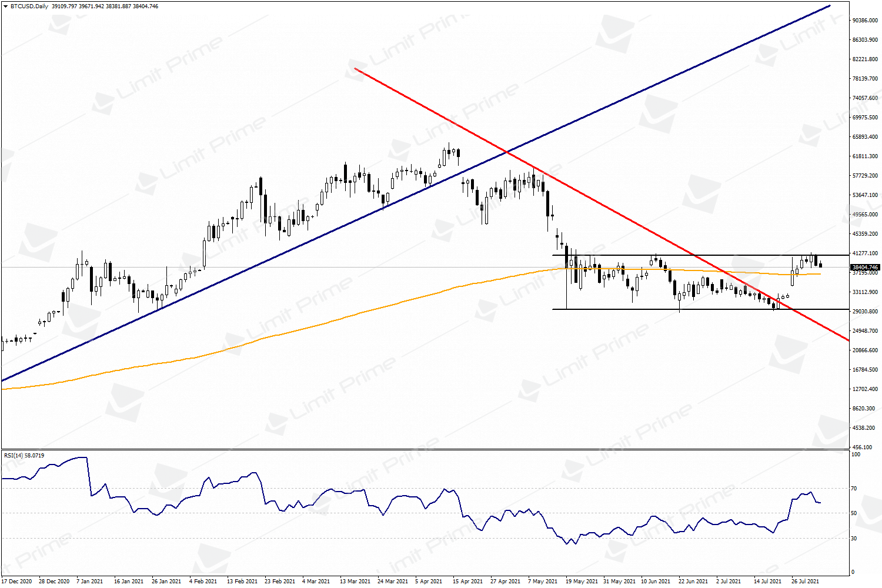The image size is (882, 588).
Task: Click the 78139.700 price axis label
Action: [x=866, y=79]
